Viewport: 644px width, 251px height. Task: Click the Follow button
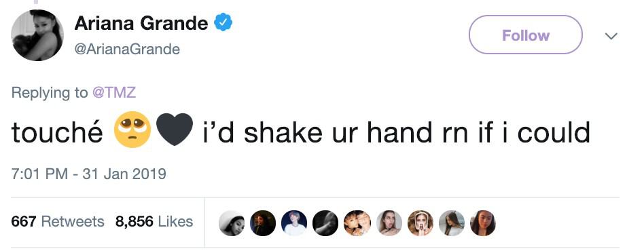point(525,35)
